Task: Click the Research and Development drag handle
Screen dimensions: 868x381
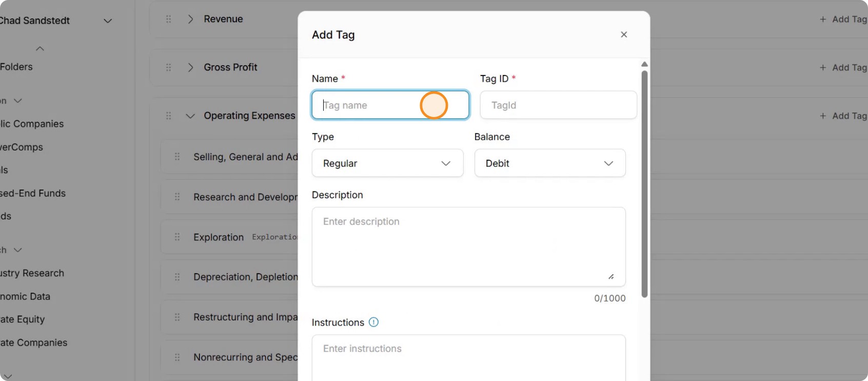Action: pos(177,197)
